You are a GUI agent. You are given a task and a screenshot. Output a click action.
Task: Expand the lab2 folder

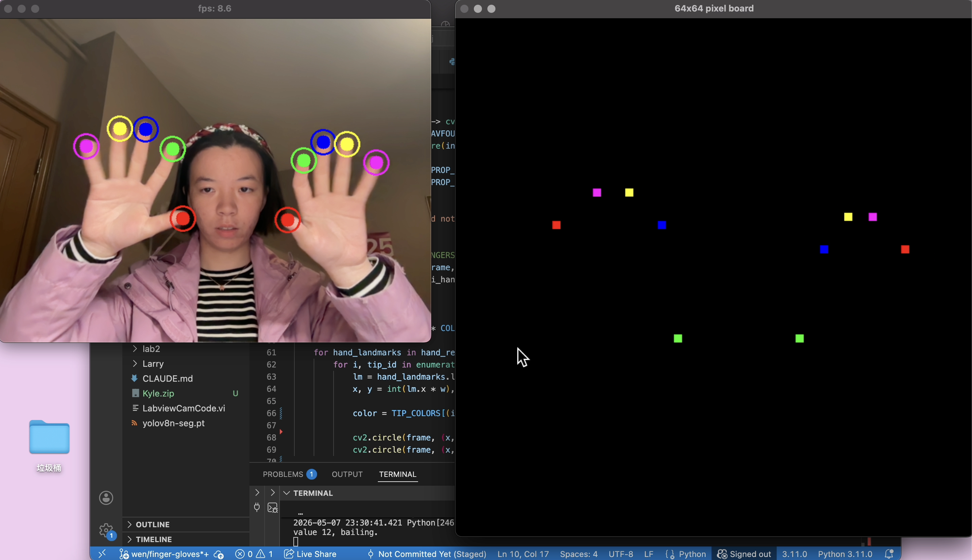186,349
